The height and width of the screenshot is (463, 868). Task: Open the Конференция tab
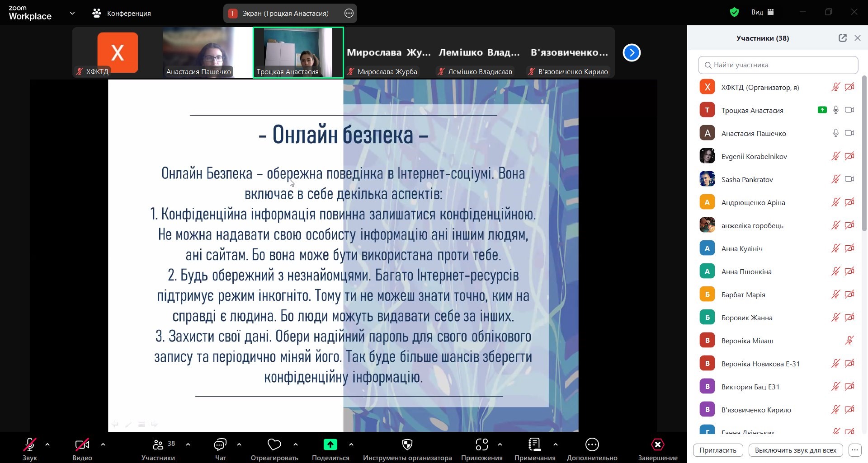(122, 13)
